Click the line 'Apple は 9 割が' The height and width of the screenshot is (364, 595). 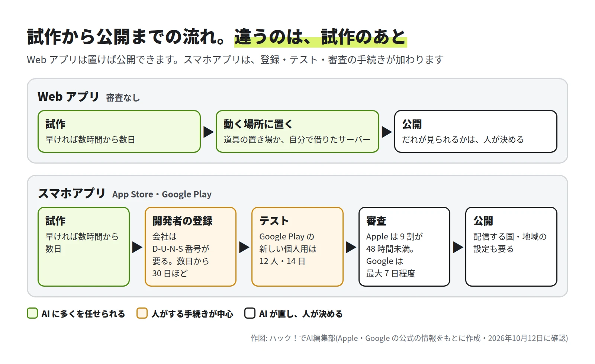pos(395,236)
